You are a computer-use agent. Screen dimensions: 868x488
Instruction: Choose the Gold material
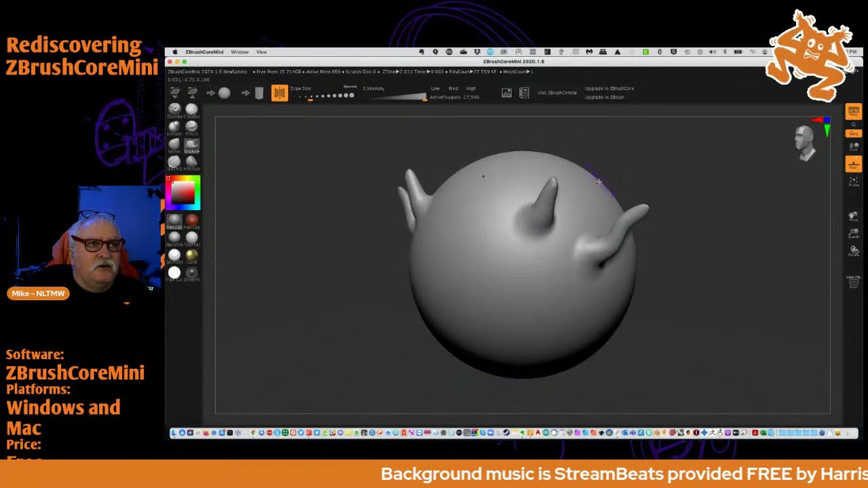(x=191, y=256)
